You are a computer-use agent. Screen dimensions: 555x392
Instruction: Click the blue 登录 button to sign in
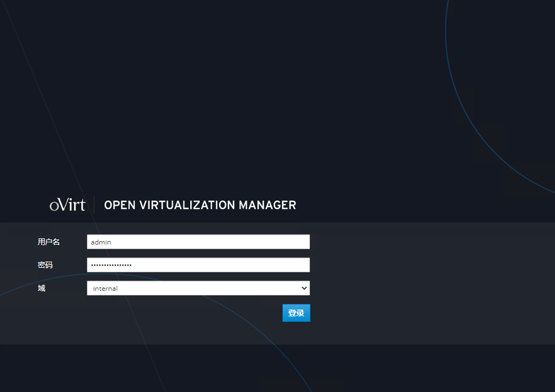(x=296, y=312)
